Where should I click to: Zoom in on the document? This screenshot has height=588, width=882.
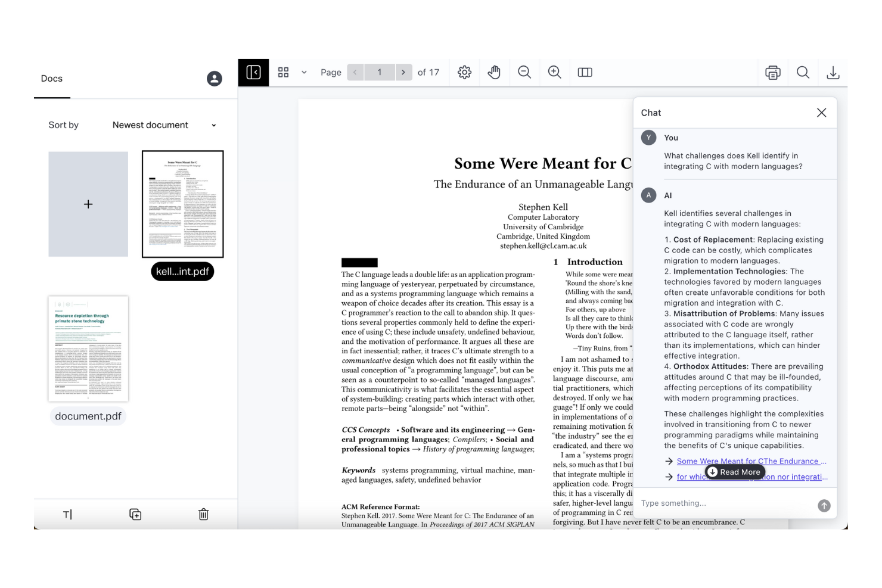[554, 72]
